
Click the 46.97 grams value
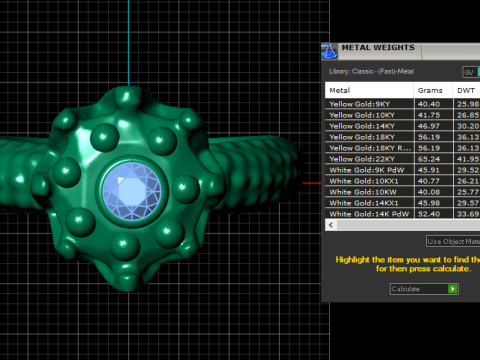pyautogui.click(x=429, y=126)
